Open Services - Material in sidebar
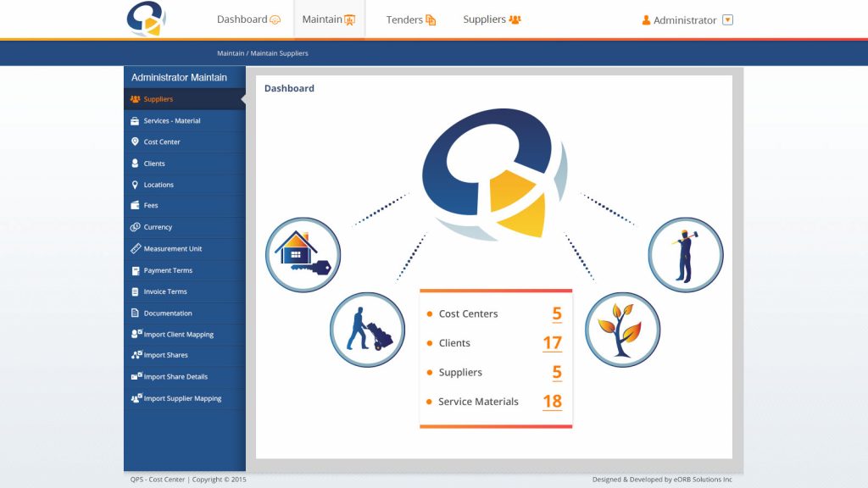868x488 pixels. (x=172, y=121)
